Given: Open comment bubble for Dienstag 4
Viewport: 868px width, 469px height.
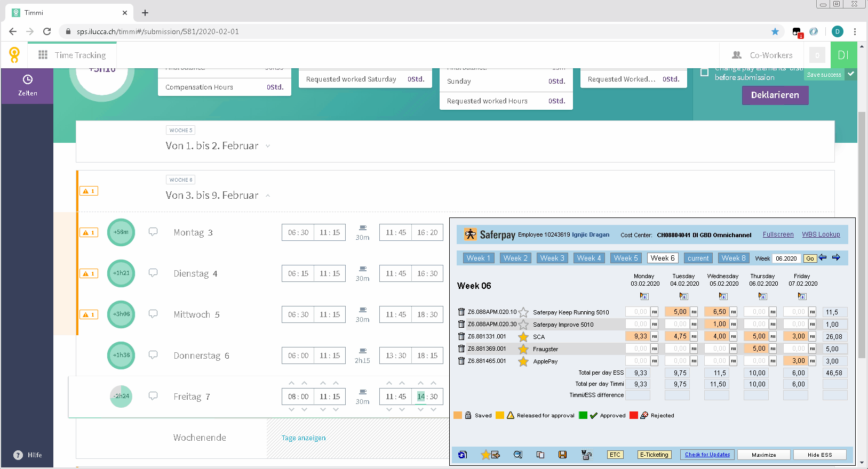Looking at the screenshot, I should (153, 273).
